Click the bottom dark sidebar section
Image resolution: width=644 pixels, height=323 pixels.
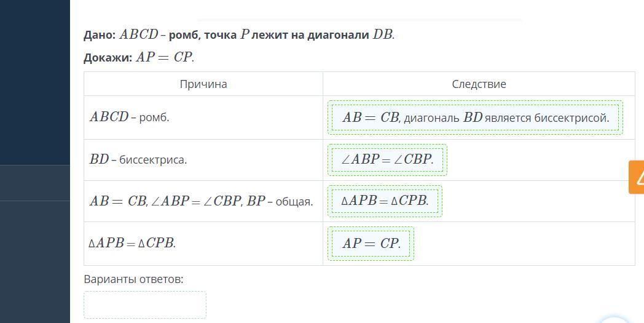tap(35, 261)
